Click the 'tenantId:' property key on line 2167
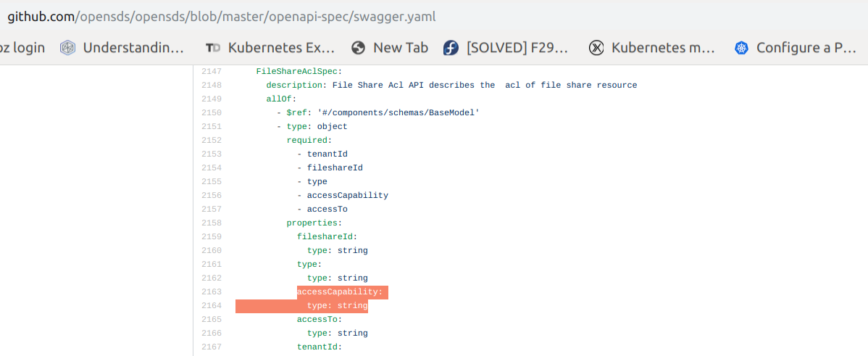The width and height of the screenshot is (868, 356). click(x=320, y=347)
